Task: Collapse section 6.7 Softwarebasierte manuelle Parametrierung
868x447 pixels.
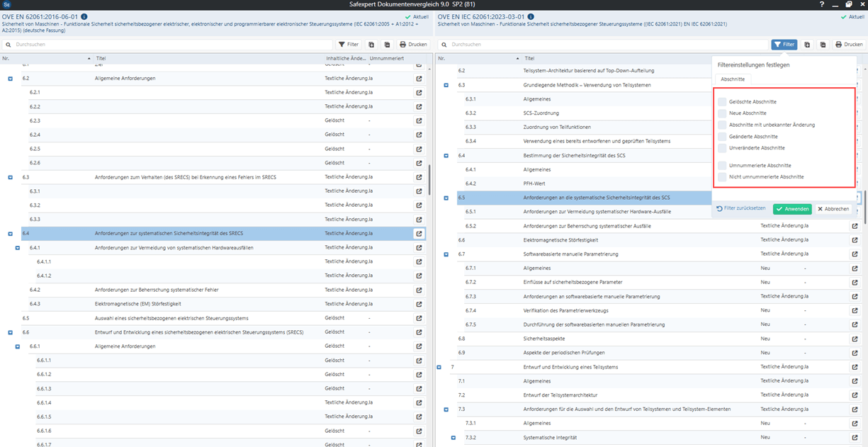Action: click(x=446, y=254)
